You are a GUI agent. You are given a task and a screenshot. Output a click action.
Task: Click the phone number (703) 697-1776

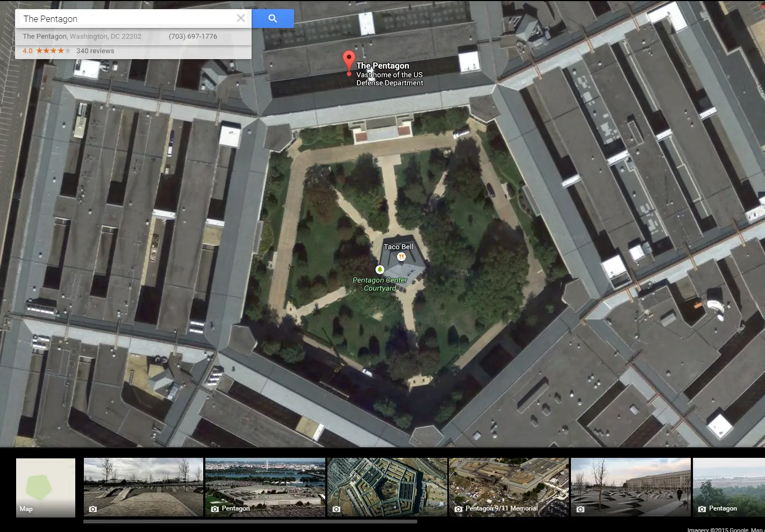pyautogui.click(x=193, y=37)
